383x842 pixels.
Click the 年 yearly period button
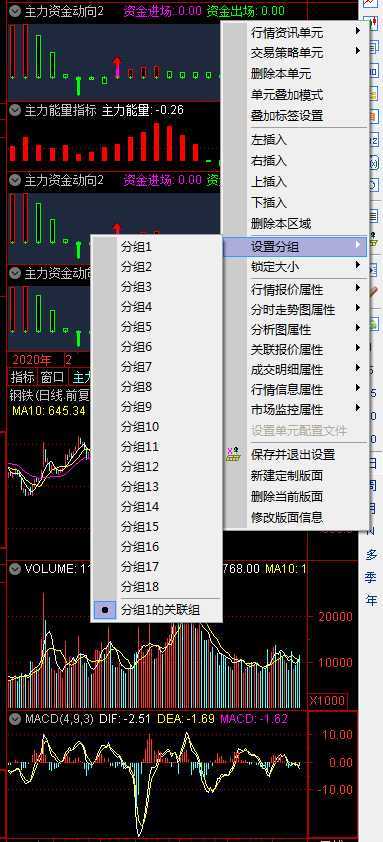(x=371, y=600)
